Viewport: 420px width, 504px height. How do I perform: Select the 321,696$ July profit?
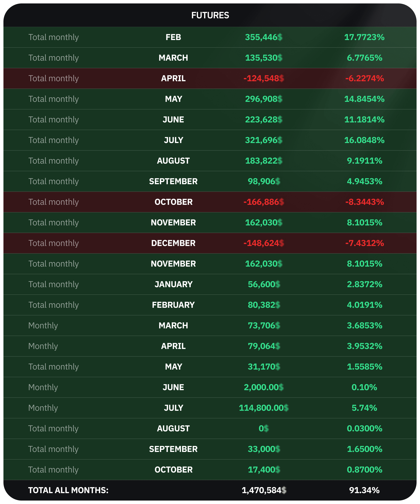tap(264, 140)
